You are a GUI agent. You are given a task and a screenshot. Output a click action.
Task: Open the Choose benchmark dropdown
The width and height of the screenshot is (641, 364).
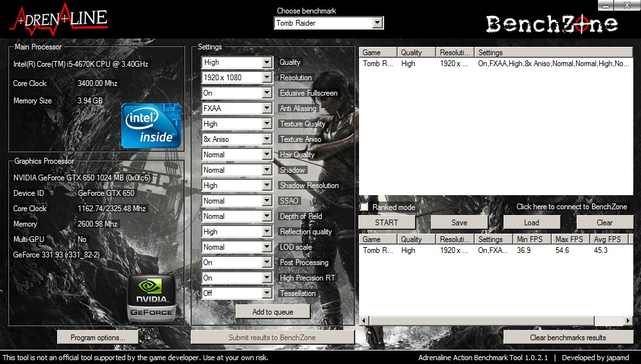pos(329,23)
